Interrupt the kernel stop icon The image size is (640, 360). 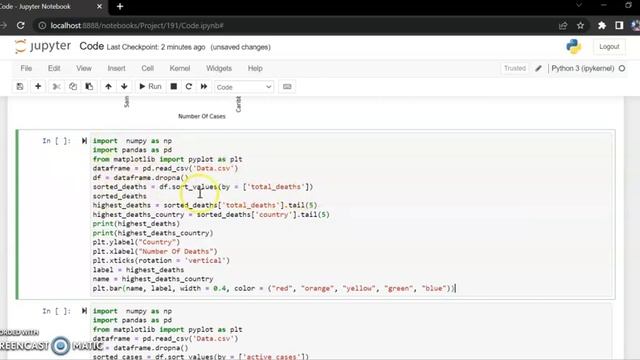173,87
